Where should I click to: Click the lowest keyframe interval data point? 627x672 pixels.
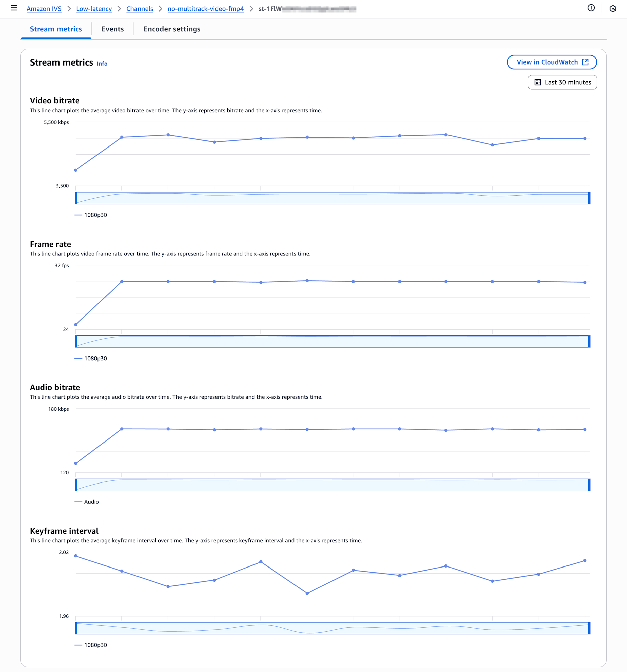tap(307, 594)
